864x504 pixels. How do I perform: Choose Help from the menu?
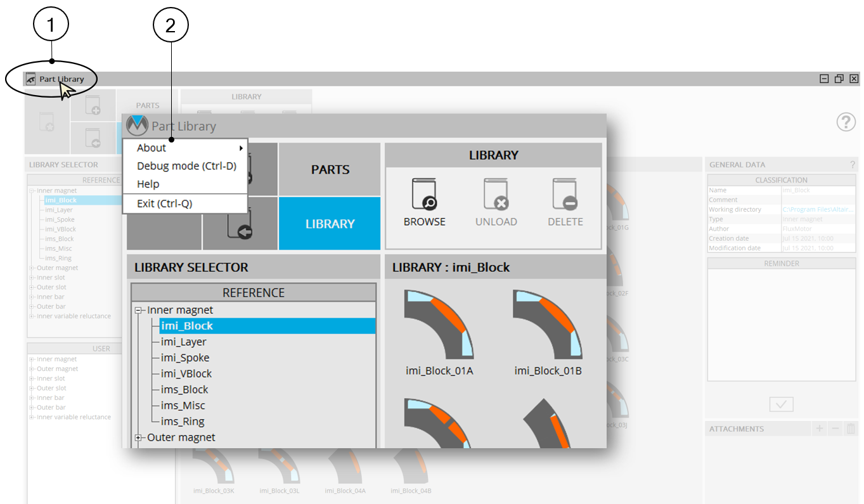(148, 184)
